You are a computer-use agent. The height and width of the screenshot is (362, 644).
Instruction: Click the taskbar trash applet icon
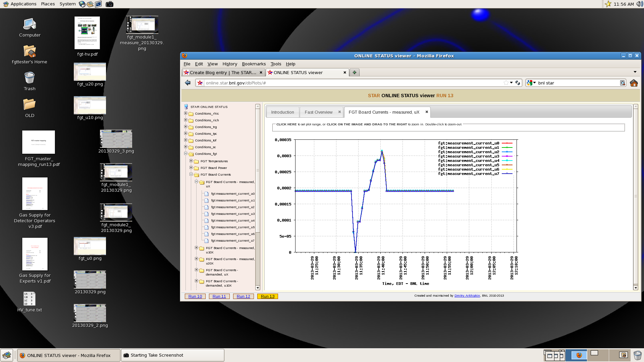coord(637,355)
